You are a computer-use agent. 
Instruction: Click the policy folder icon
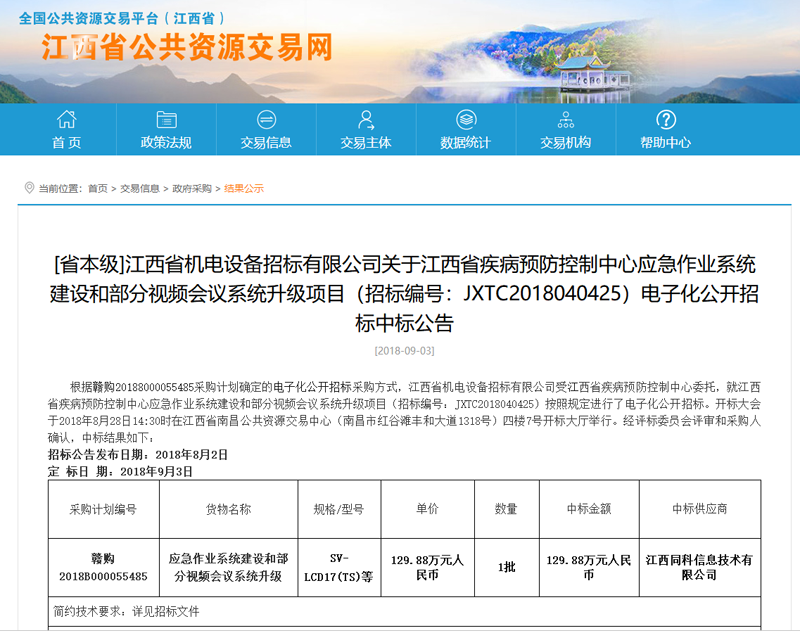click(166, 120)
